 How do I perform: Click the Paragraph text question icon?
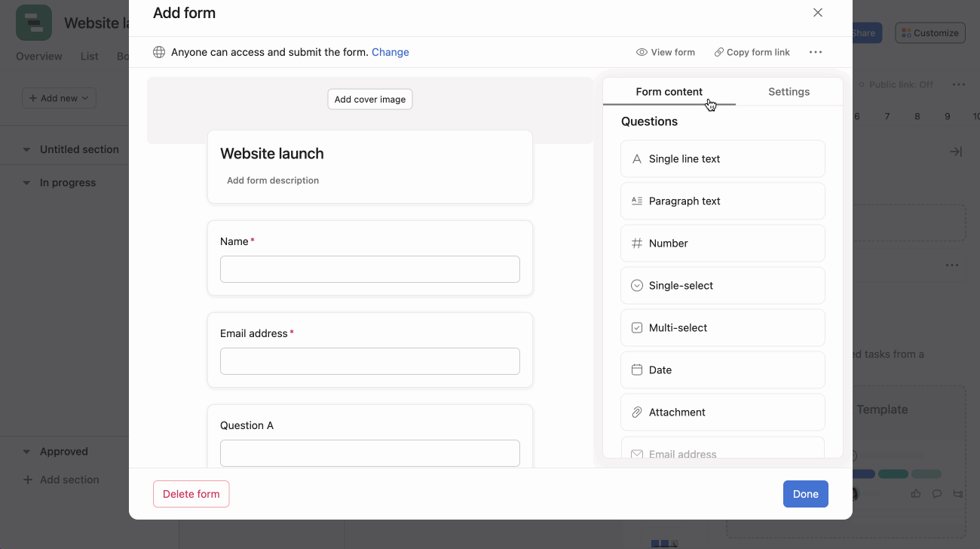pos(637,201)
